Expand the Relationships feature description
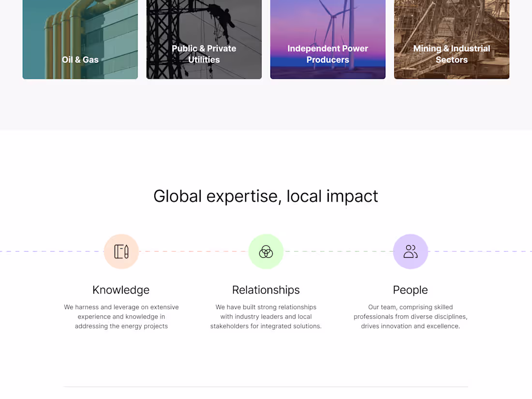Viewport: 532px width, 399px height. tap(266, 316)
